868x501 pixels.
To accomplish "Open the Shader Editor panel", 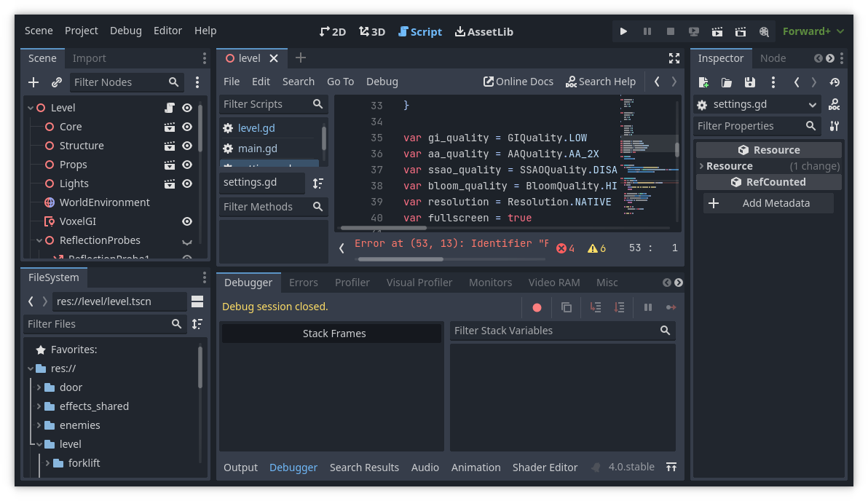I will tap(545, 468).
